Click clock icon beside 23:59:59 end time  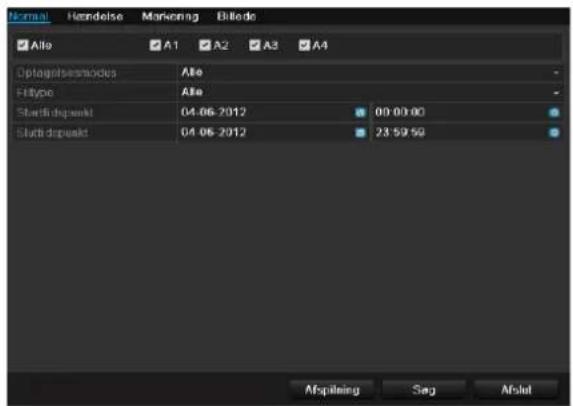pos(554,133)
